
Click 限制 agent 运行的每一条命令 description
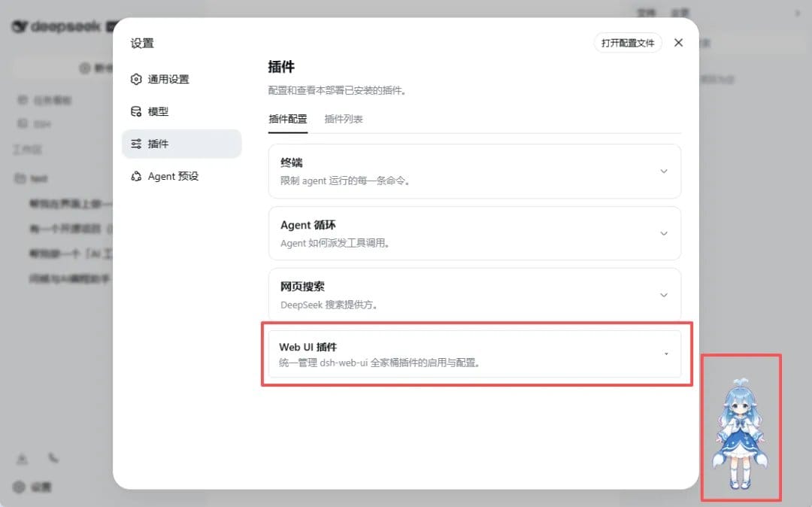tap(345, 181)
